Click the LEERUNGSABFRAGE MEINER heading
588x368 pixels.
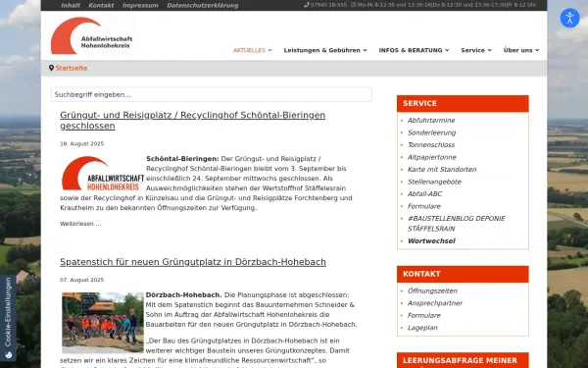[463, 360]
